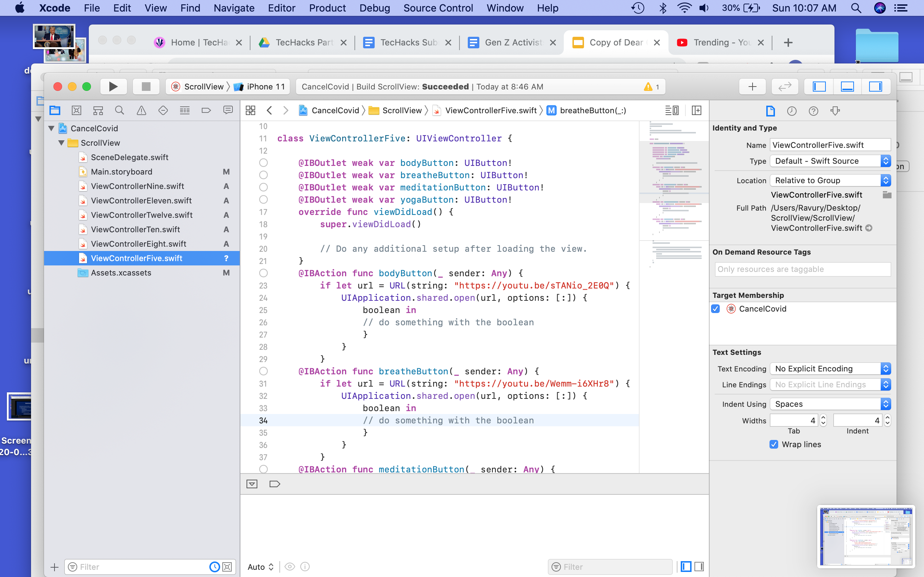Open the Breakpoint navigator icon
The width and height of the screenshot is (924, 577).
(206, 111)
